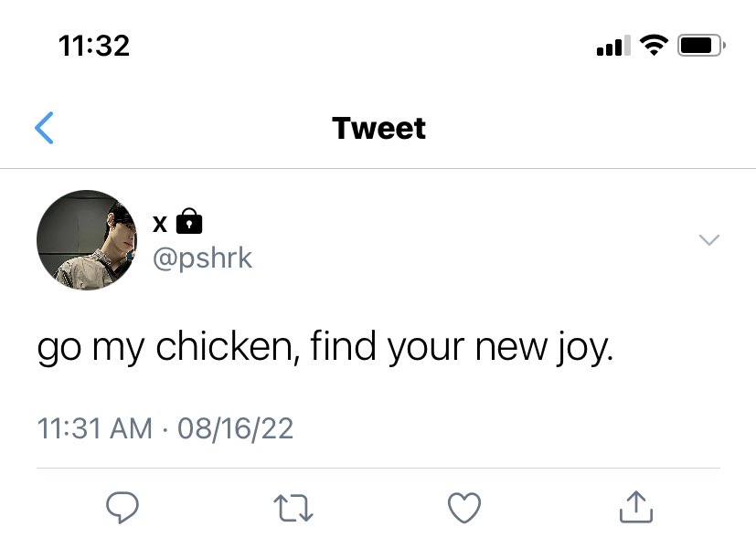Tap the 11:32 status bar clock
756x548 pixels.
coord(94,46)
